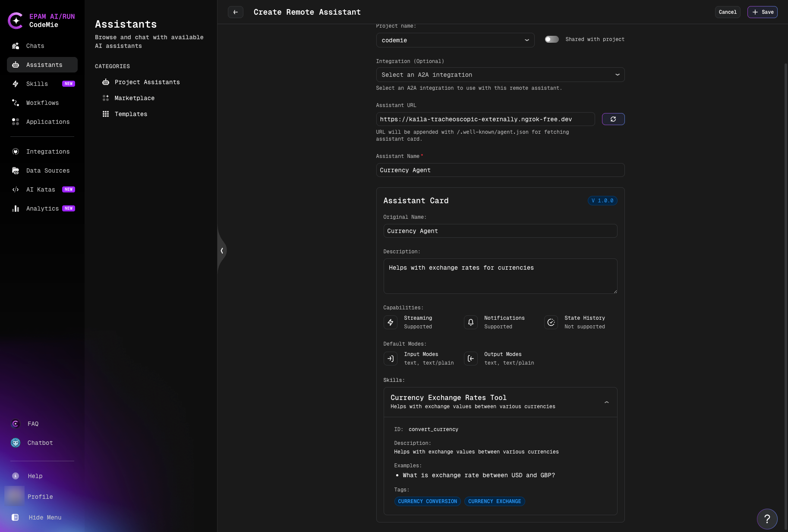Open the A2A integration dropdown

(x=500, y=75)
